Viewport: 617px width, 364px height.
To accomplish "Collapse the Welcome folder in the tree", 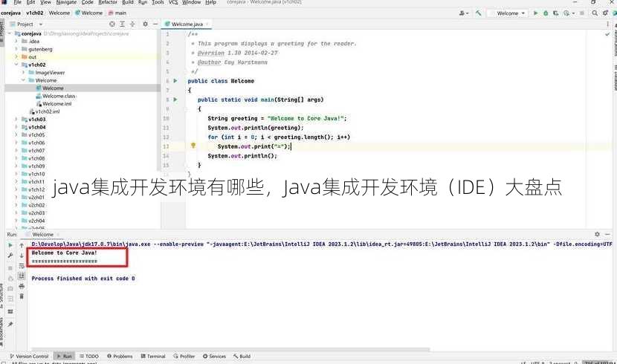I will [x=23, y=80].
